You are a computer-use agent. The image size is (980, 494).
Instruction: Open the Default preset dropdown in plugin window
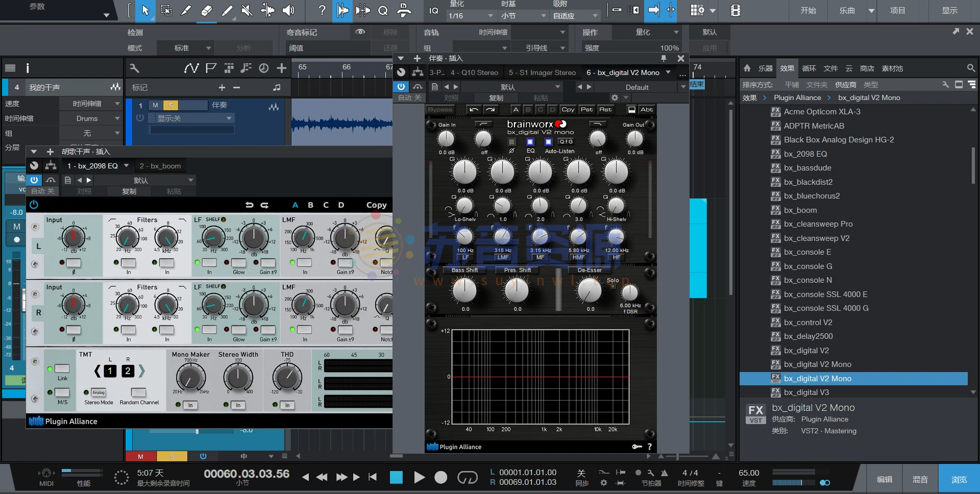coord(637,87)
